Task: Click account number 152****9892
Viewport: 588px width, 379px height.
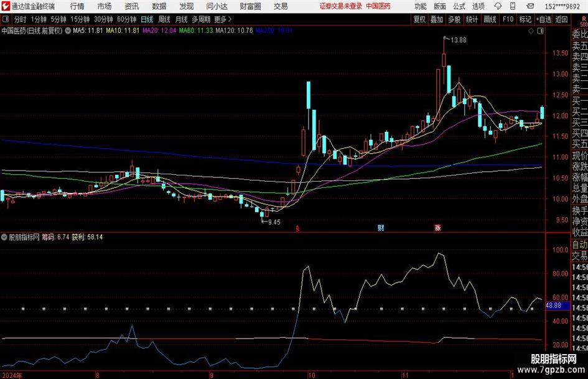Action: 562,6
